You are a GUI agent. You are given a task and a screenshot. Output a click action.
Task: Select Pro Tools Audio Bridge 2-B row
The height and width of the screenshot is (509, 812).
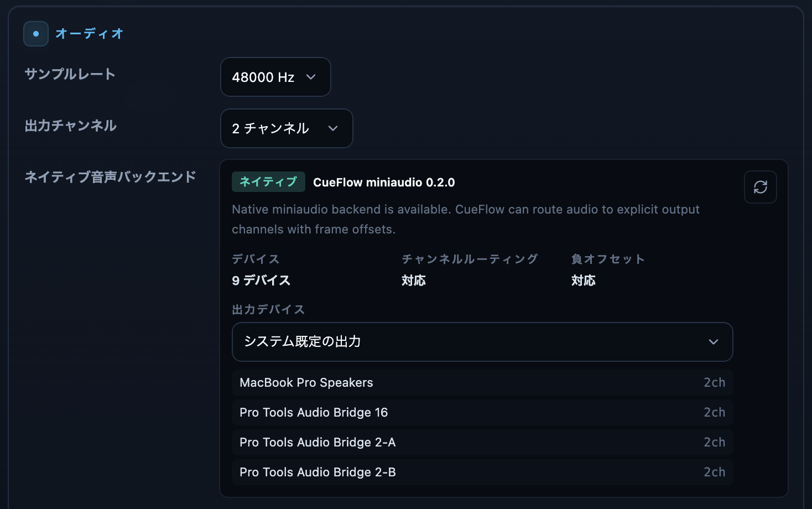(x=482, y=472)
